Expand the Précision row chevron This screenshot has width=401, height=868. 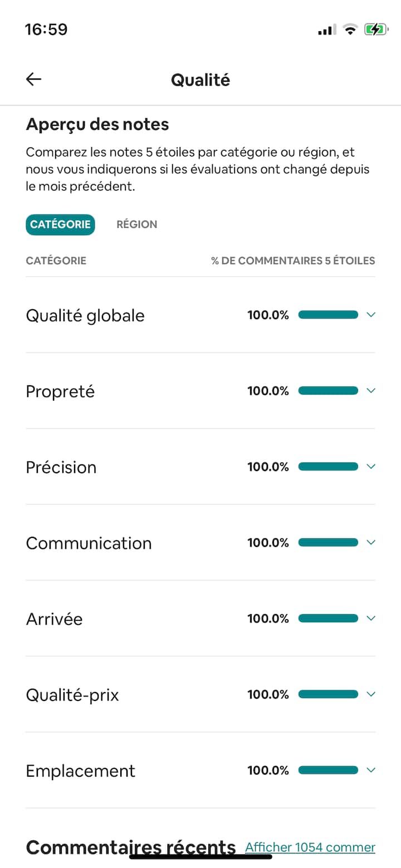[x=371, y=467]
